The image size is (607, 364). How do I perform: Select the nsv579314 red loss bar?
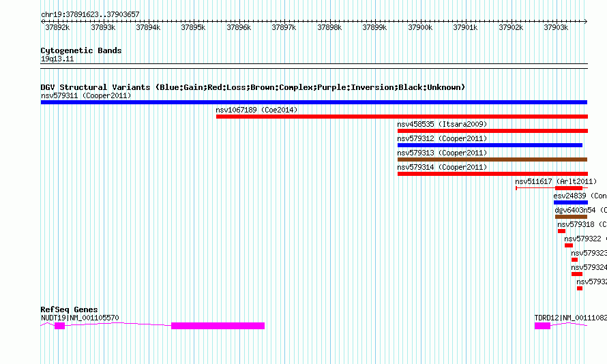492,174
